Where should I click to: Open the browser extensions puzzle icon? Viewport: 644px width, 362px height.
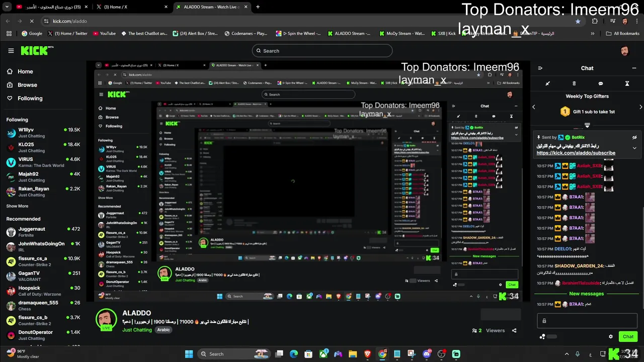pyautogui.click(x=595, y=21)
